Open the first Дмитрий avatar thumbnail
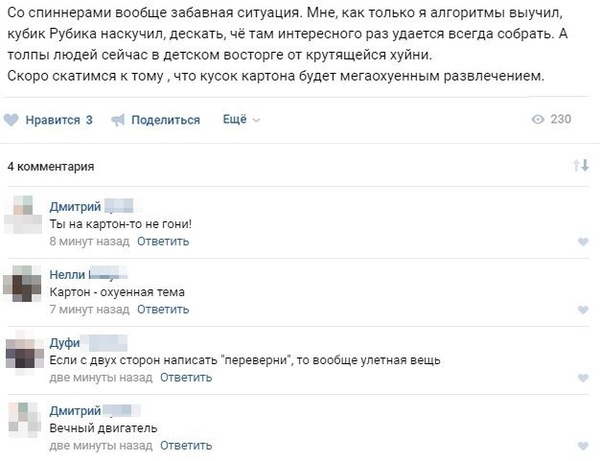Image resolution: width=600 pixels, height=461 pixels. pos(23,214)
